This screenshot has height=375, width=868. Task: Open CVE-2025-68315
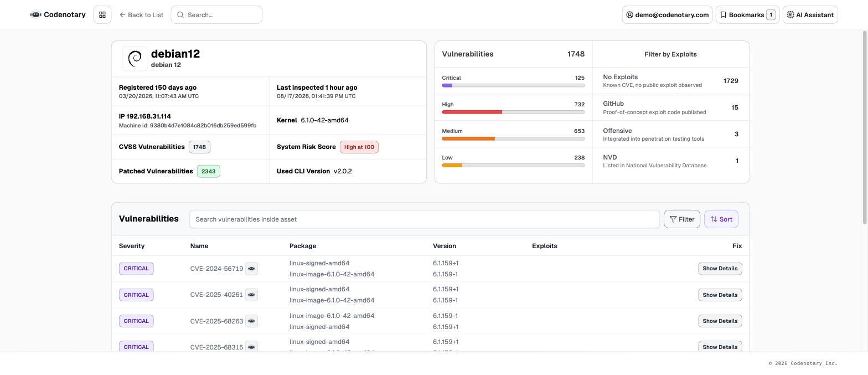pos(216,347)
